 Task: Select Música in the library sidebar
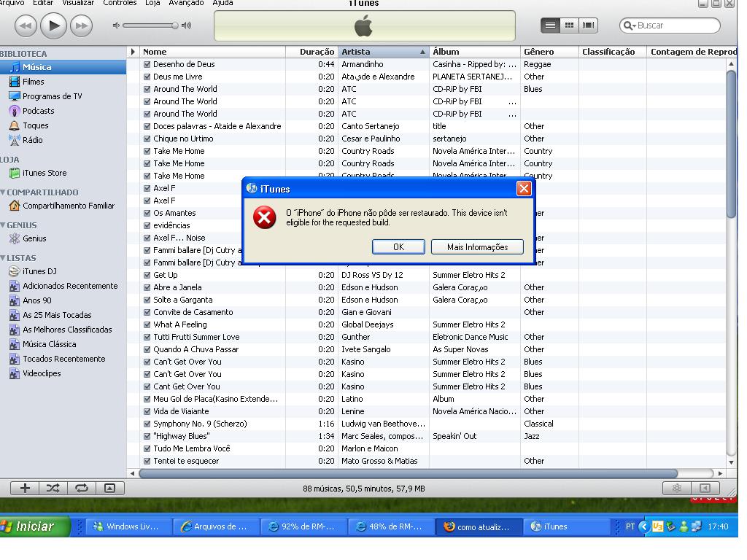63,67
